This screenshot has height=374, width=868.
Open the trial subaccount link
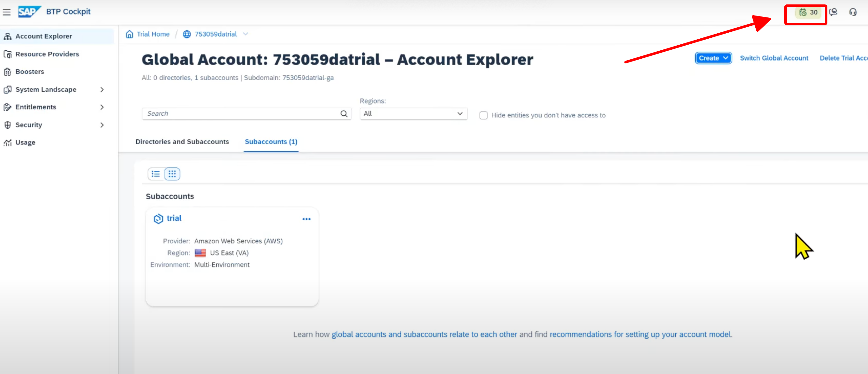click(174, 218)
